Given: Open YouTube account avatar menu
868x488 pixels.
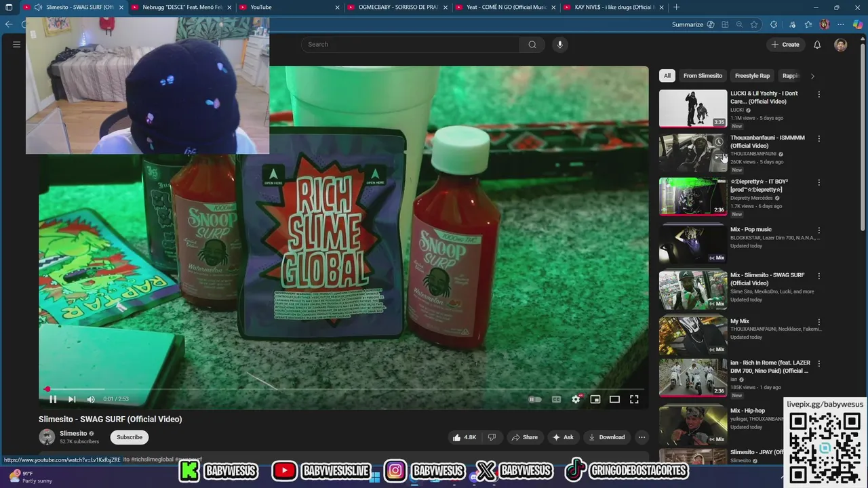Looking at the screenshot, I should pyautogui.click(x=841, y=45).
